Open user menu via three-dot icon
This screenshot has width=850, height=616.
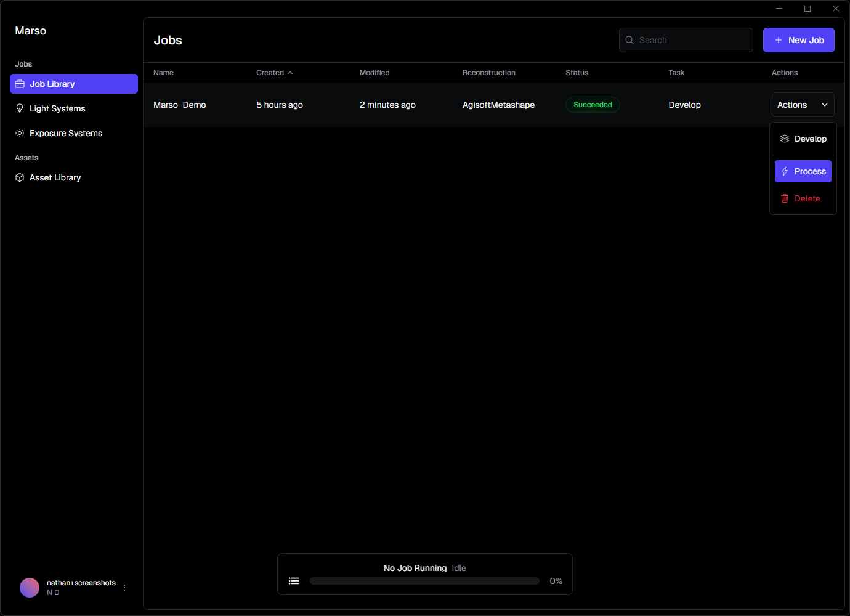tap(124, 588)
